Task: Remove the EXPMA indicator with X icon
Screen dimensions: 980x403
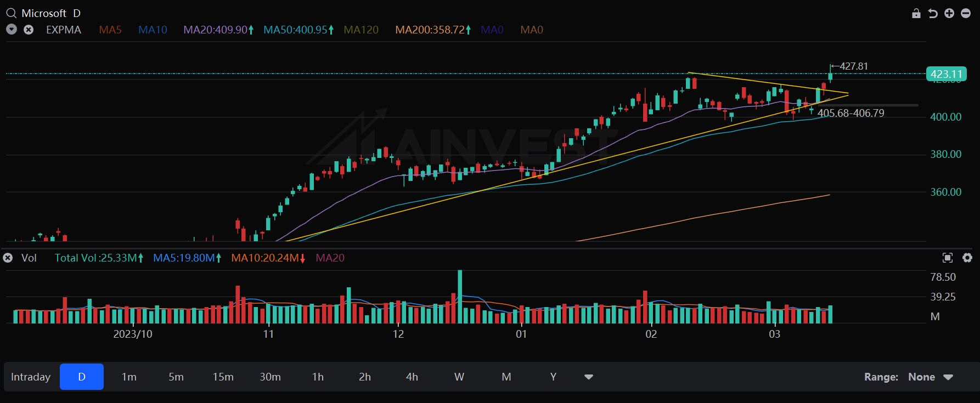Action: [x=29, y=30]
